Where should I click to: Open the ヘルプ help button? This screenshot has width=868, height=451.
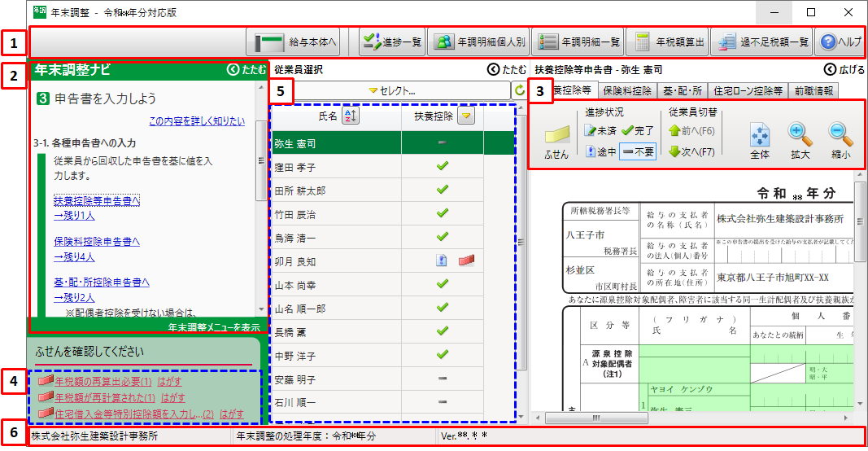(840, 42)
